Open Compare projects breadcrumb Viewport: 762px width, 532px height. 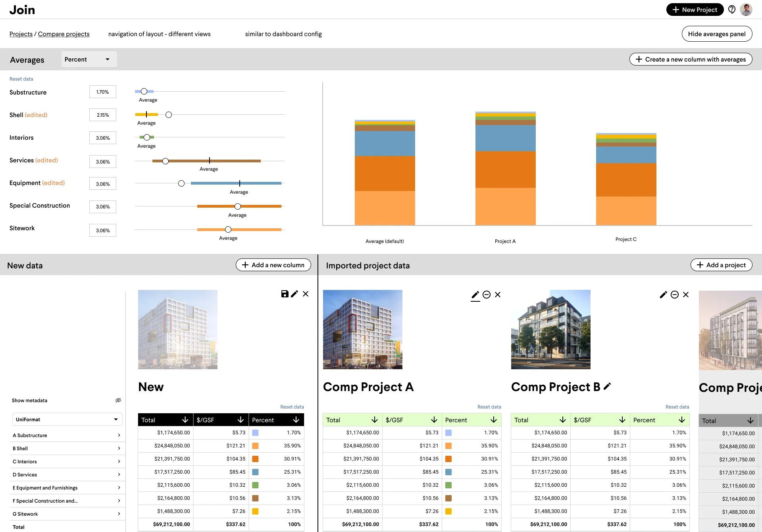63,34
